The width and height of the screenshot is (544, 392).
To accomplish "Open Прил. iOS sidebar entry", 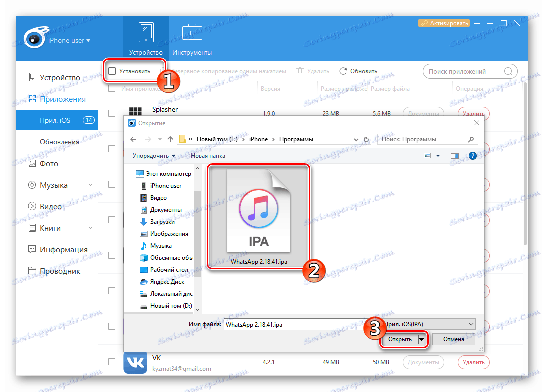I will (57, 120).
